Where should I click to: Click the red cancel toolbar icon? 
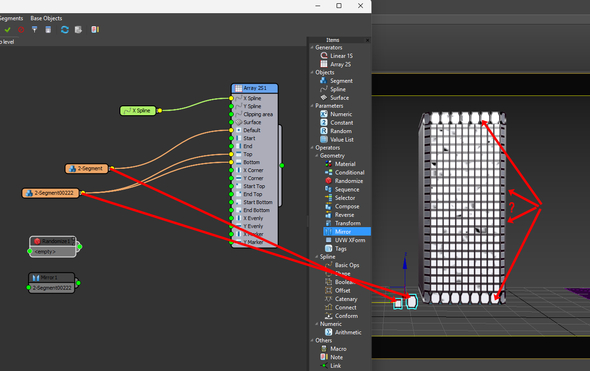coord(21,30)
